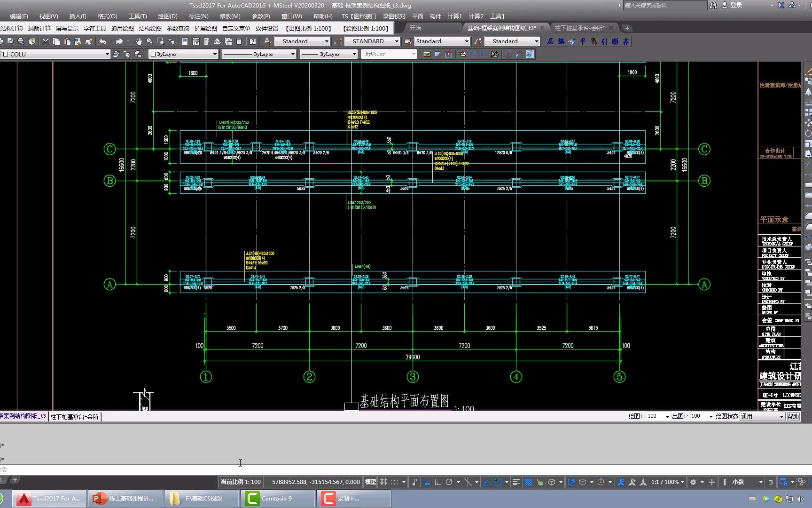Screen dimensions: 812x508
Task: Toggle object snap tracking in status bar
Action: point(486,482)
